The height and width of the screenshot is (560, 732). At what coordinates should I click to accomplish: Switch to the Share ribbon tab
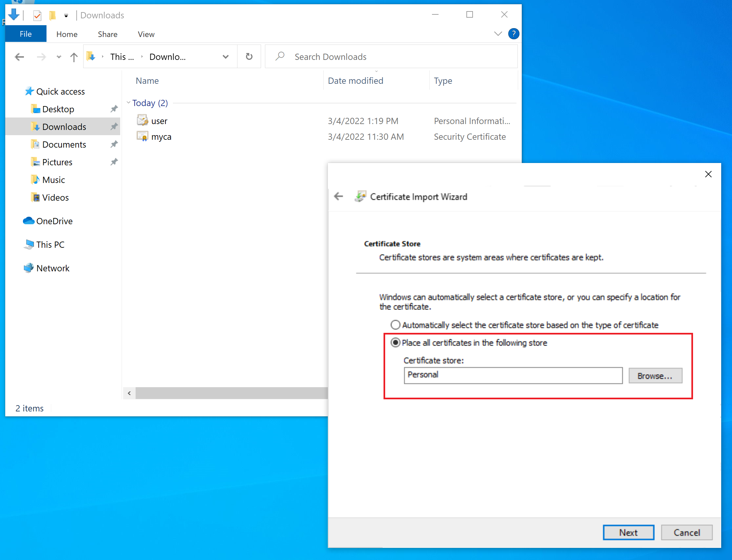(x=107, y=34)
